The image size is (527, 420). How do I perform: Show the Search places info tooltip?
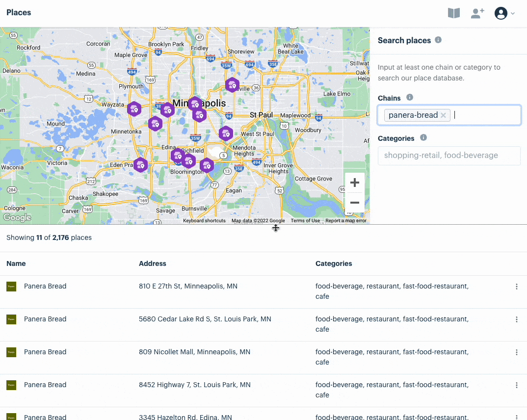tap(438, 40)
